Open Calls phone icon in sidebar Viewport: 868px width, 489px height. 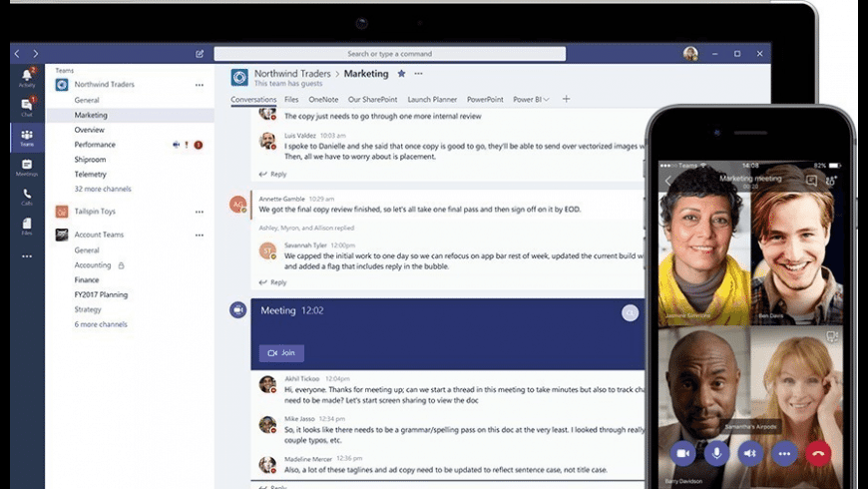[x=27, y=197]
